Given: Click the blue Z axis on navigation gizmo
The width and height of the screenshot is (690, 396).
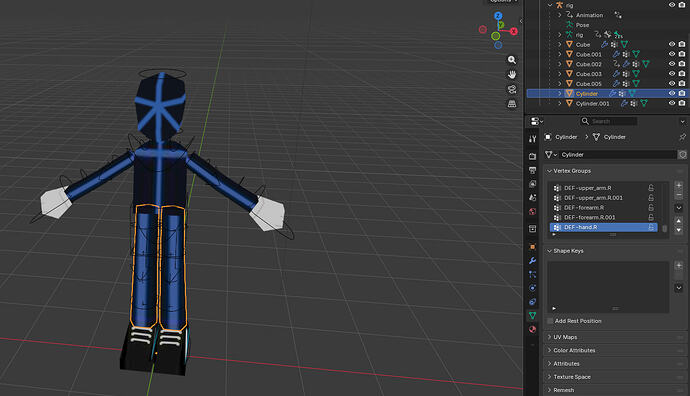Looking at the screenshot, I should (498, 16).
